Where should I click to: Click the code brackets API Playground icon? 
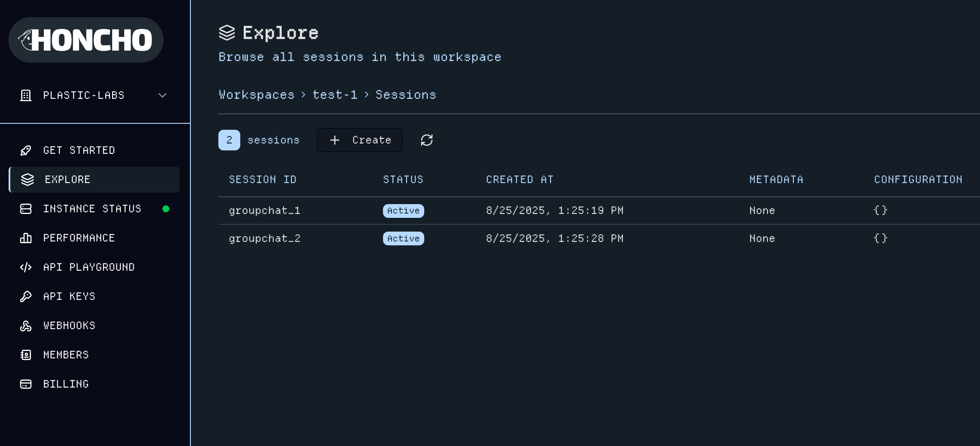tap(26, 267)
